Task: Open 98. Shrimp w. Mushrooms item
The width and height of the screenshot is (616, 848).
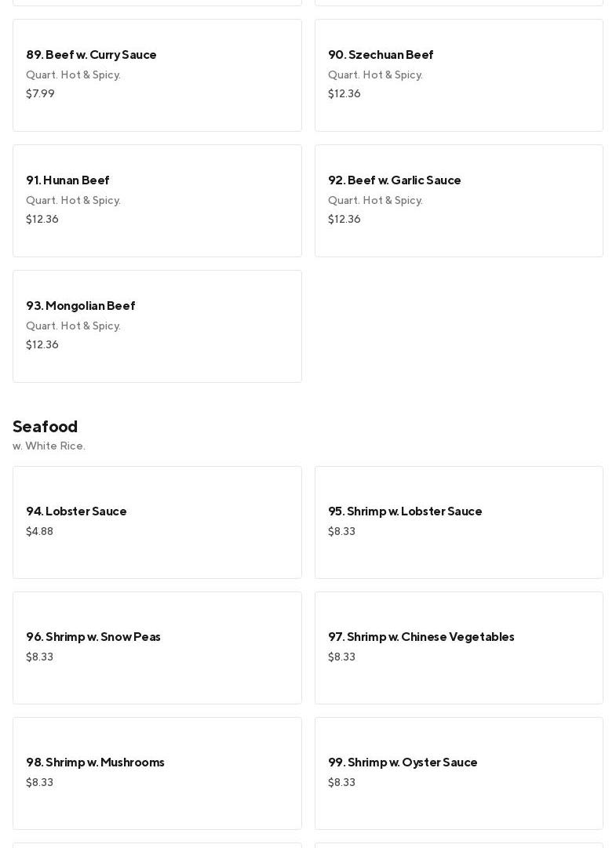Action: click(95, 762)
